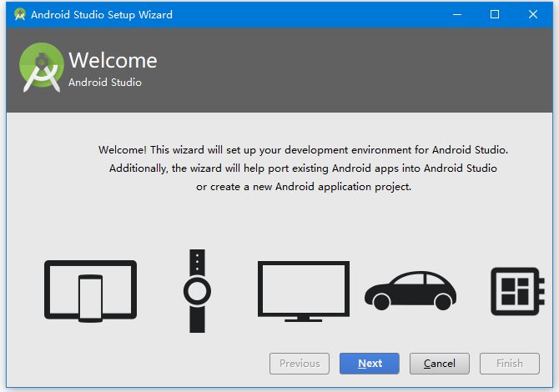Click the phone and tablet device icon
Image resolution: width=559 pixels, height=392 pixels.
tap(89, 289)
